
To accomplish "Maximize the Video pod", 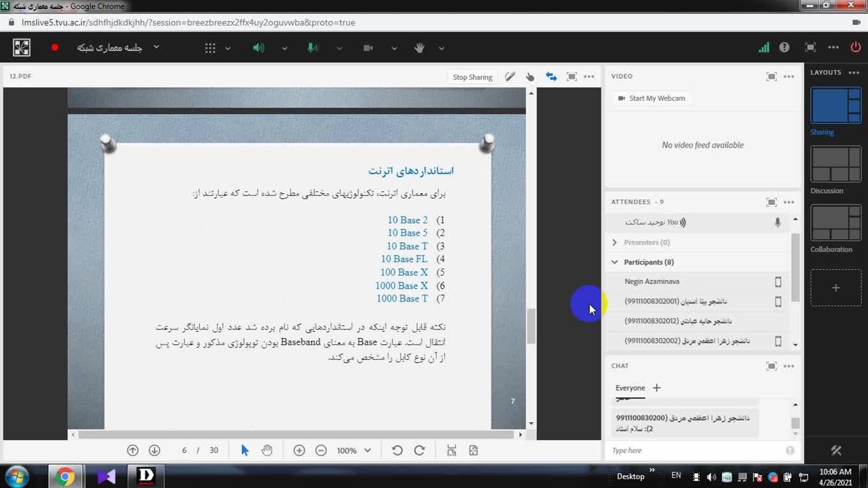I will pyautogui.click(x=771, y=77).
